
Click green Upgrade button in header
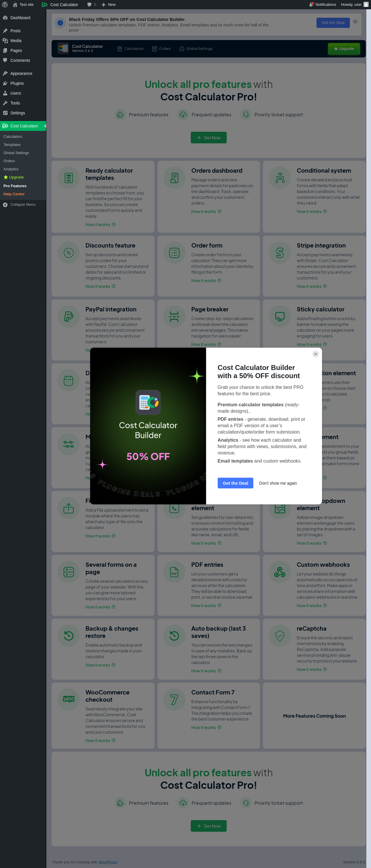344,48
